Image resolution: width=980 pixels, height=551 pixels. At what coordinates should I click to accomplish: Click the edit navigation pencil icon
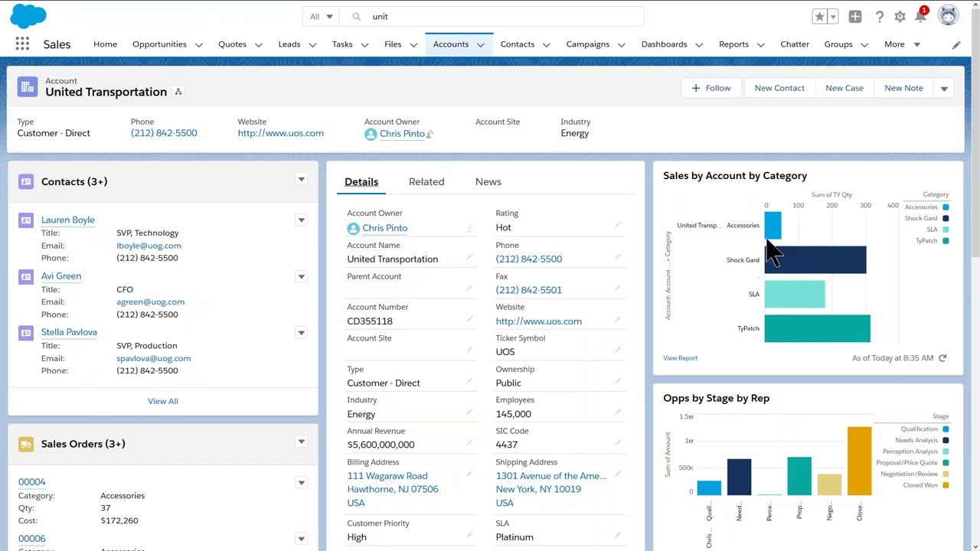click(956, 45)
